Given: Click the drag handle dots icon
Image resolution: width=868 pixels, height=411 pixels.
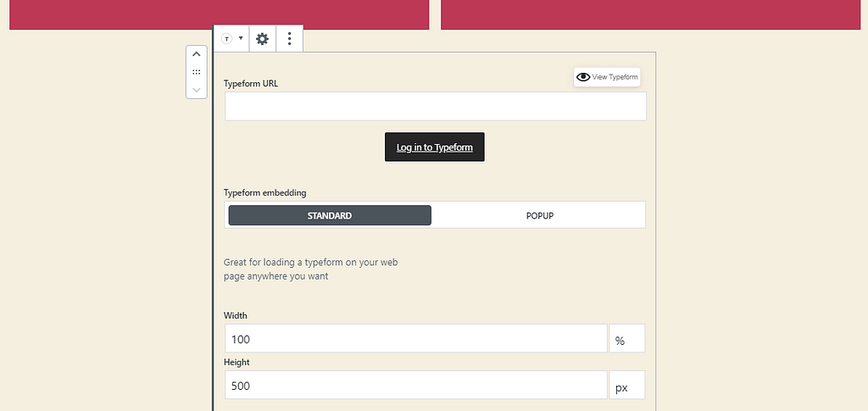Looking at the screenshot, I should (197, 72).
